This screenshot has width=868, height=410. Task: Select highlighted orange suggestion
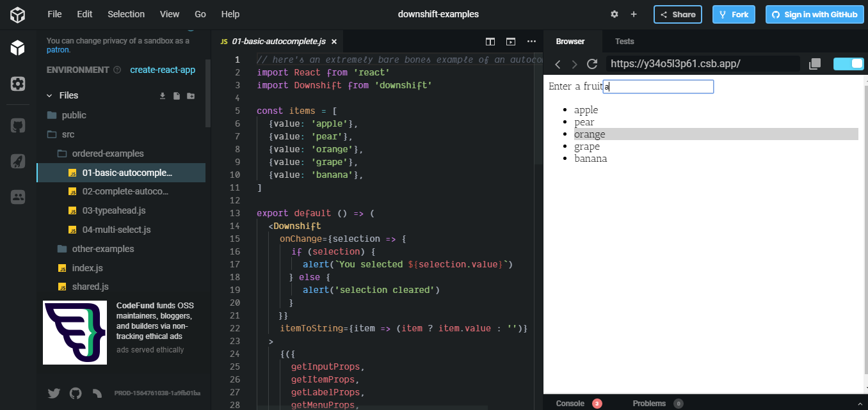(716, 134)
